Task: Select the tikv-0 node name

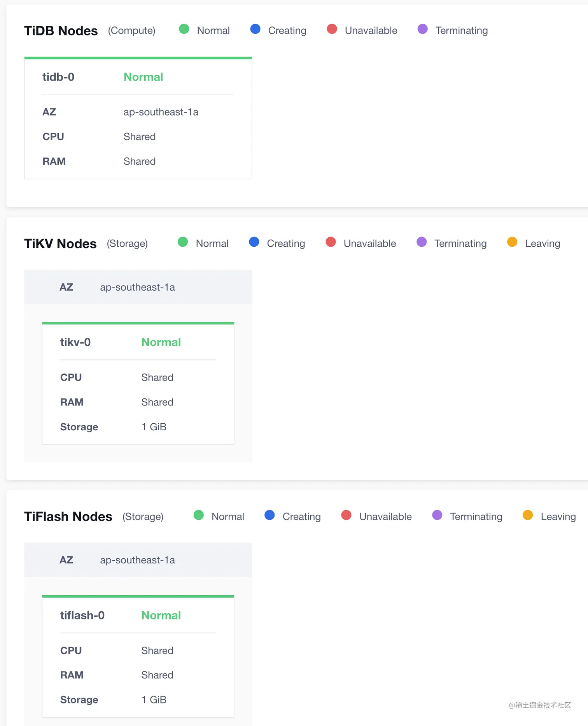Action: 75,342
